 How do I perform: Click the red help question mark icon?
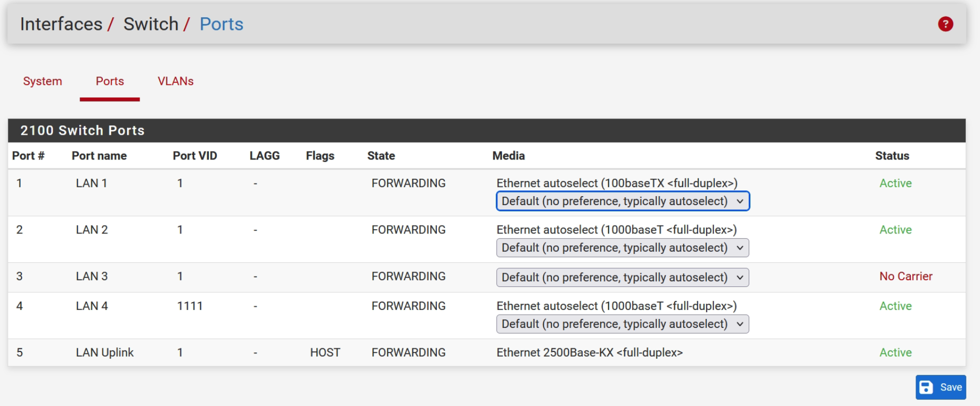point(945,24)
